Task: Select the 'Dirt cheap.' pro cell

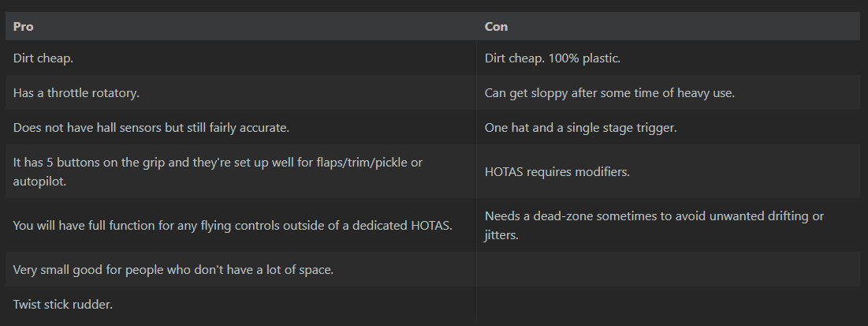Action: 240,58
